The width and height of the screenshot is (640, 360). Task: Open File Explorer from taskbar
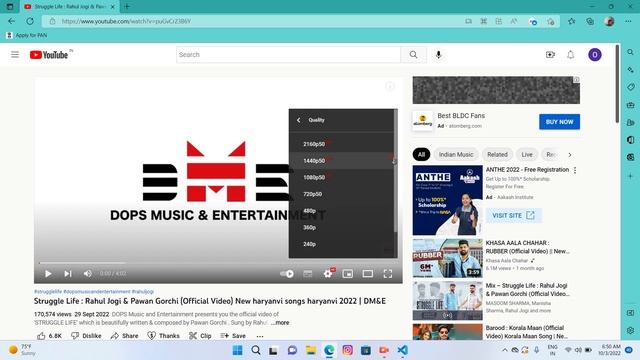(311, 350)
